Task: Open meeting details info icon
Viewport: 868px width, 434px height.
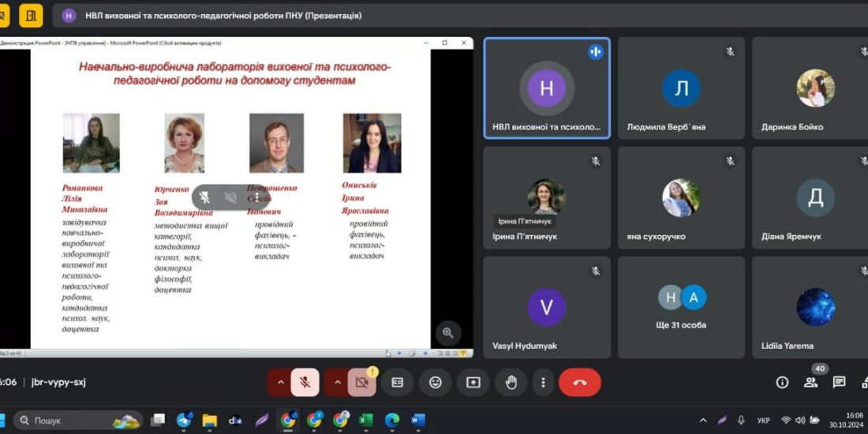Action: point(782,382)
